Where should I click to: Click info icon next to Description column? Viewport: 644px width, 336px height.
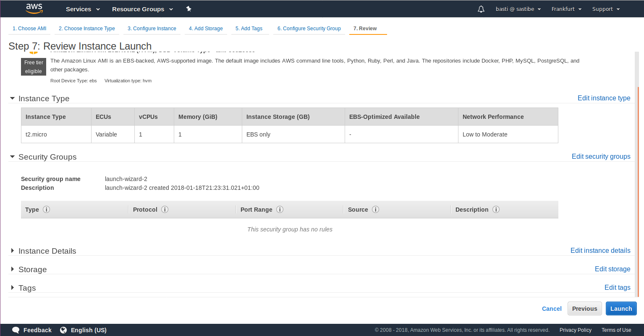496,209
